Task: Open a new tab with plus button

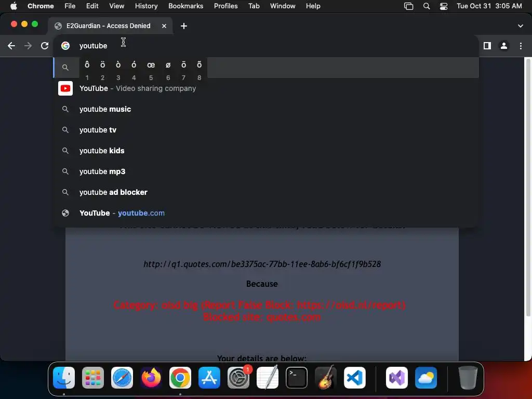Action: coord(183,26)
